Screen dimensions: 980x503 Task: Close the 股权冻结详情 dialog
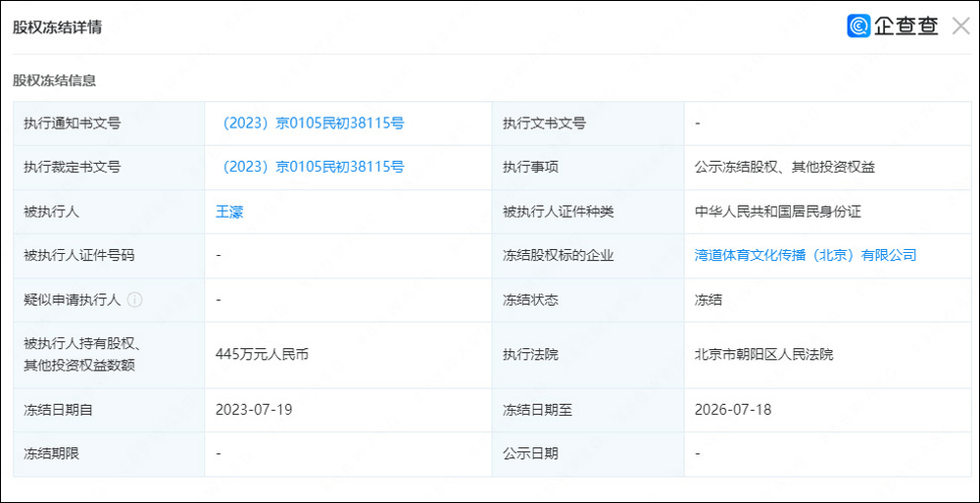960,26
